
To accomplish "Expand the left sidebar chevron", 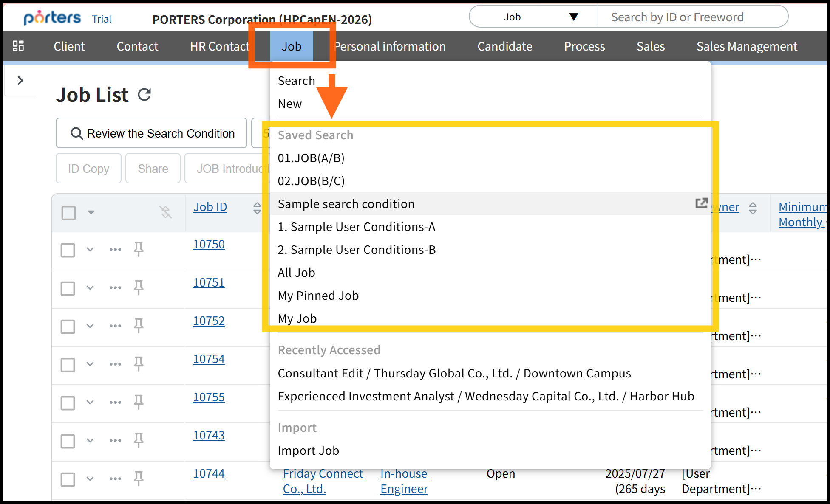I will [x=20, y=80].
